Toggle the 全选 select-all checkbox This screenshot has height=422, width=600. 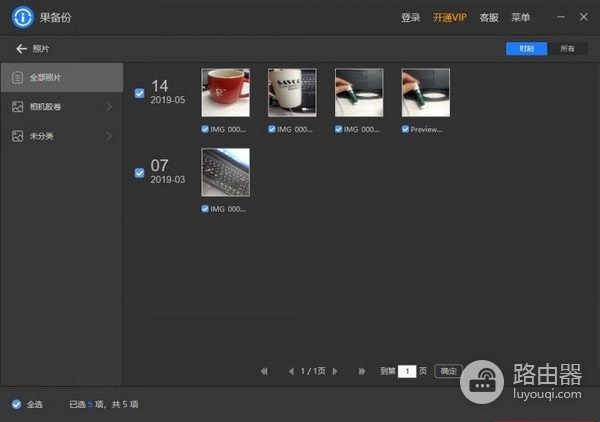pyautogui.click(x=16, y=404)
